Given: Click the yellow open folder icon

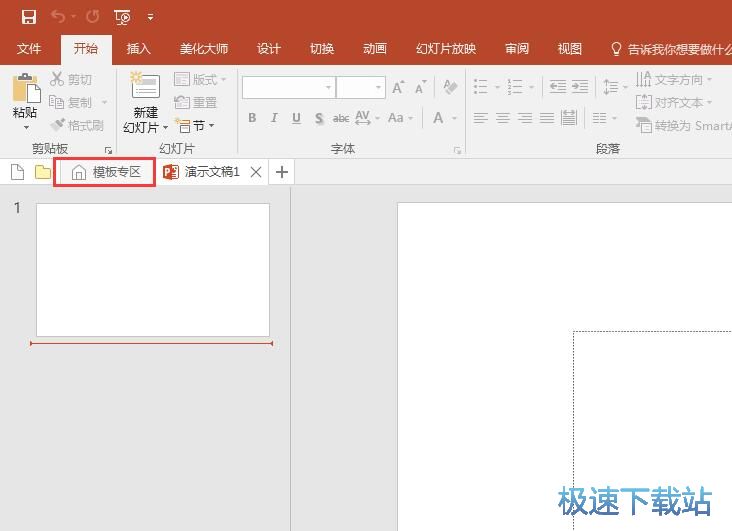Looking at the screenshot, I should 42,172.
